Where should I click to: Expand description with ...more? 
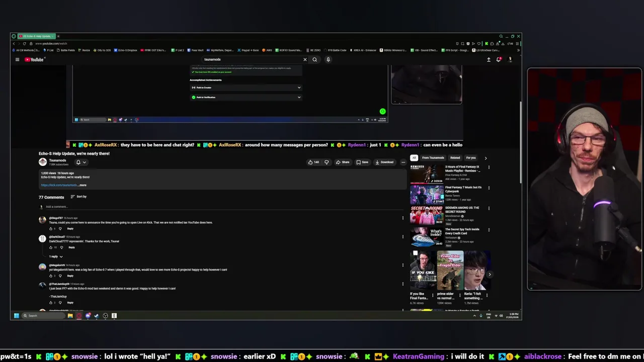coord(82,185)
